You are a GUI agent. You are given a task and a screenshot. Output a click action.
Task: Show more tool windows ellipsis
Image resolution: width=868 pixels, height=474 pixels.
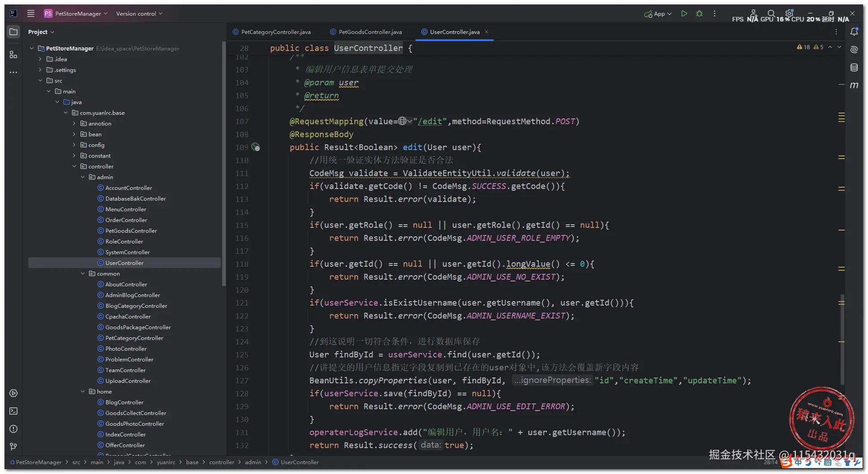(x=13, y=72)
